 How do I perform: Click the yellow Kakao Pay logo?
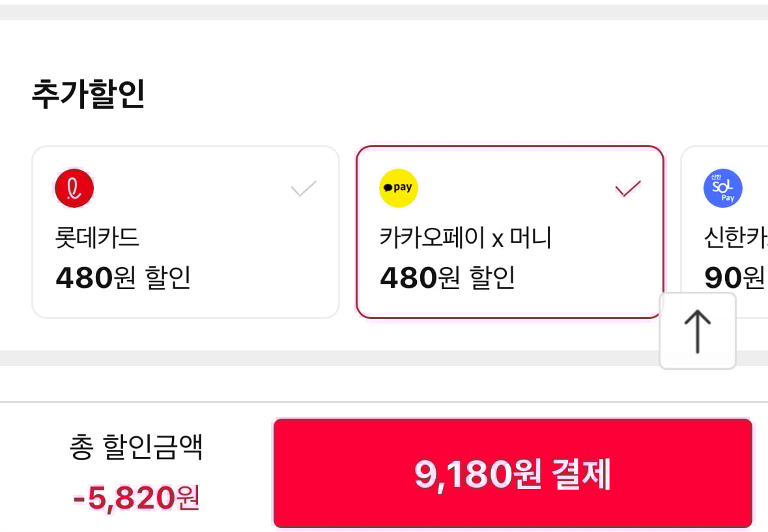[398, 188]
